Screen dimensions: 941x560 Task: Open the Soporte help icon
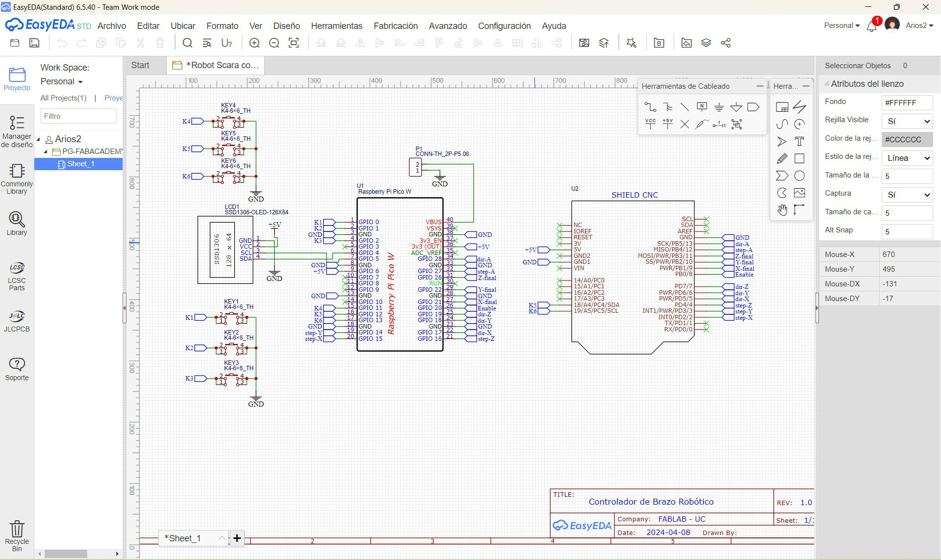tap(17, 369)
